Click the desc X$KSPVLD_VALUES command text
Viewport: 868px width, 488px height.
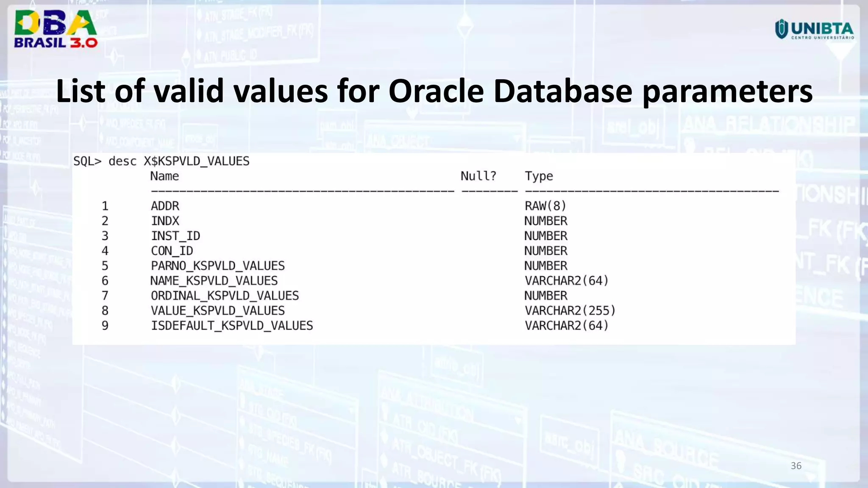[x=179, y=161]
